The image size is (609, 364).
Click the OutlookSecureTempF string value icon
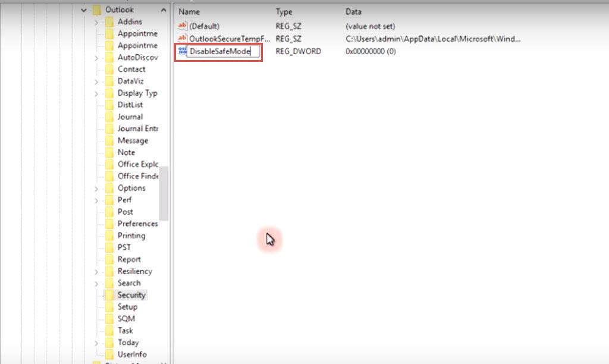point(182,39)
